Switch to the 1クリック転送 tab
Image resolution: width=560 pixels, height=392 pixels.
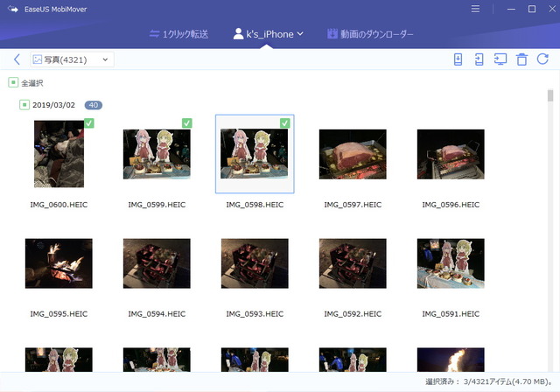point(178,34)
